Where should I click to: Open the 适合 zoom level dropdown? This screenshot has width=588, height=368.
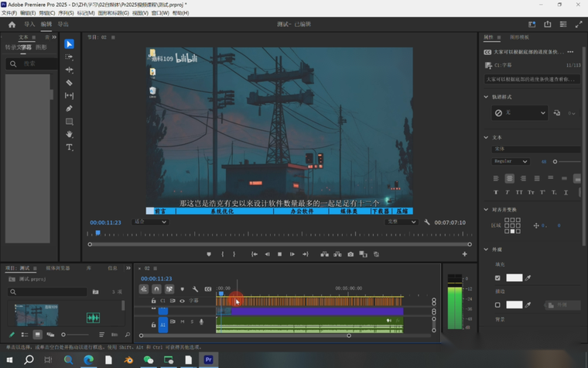pos(150,222)
